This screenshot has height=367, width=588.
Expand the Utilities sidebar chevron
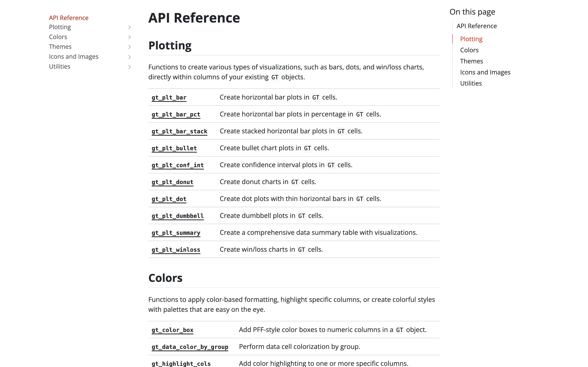coord(129,67)
